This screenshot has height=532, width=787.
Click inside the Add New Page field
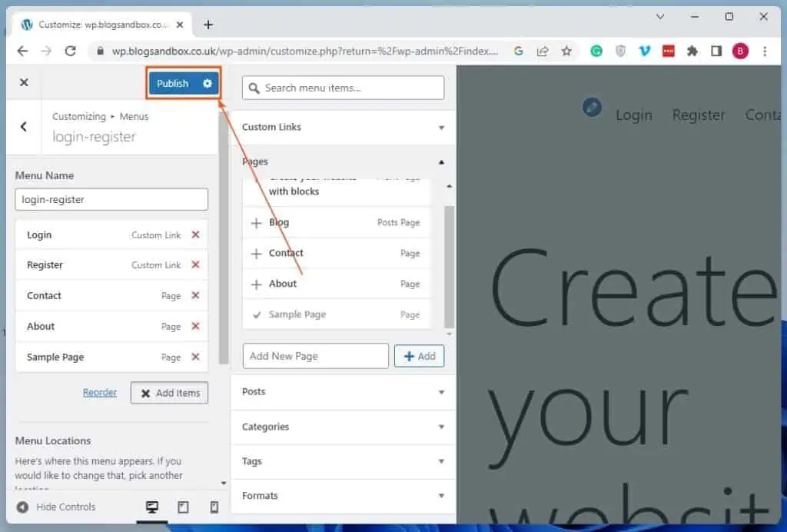point(315,355)
